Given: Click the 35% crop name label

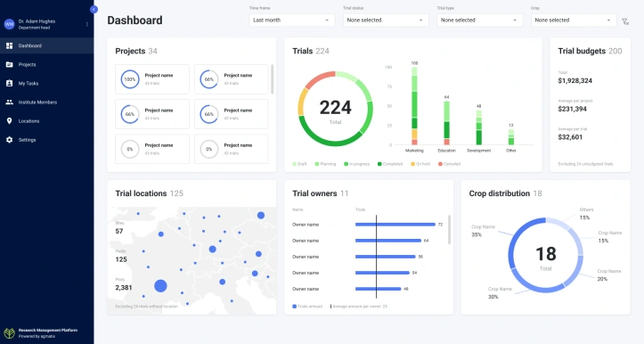Looking at the screenshot, I should click(x=483, y=231).
